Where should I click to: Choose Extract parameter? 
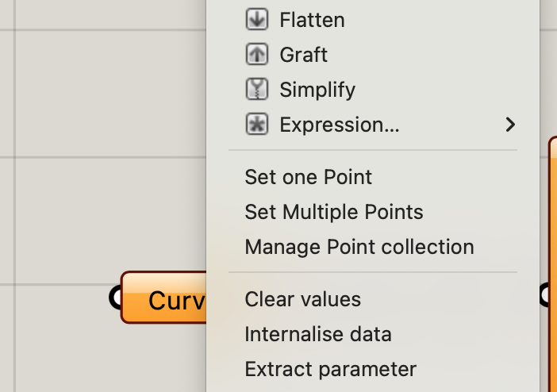[330, 369]
